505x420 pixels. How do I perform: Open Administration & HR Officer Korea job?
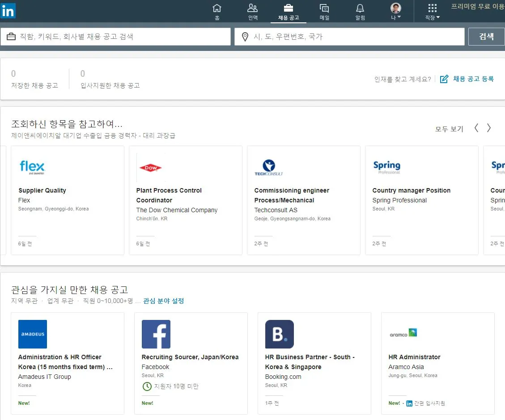click(65, 362)
